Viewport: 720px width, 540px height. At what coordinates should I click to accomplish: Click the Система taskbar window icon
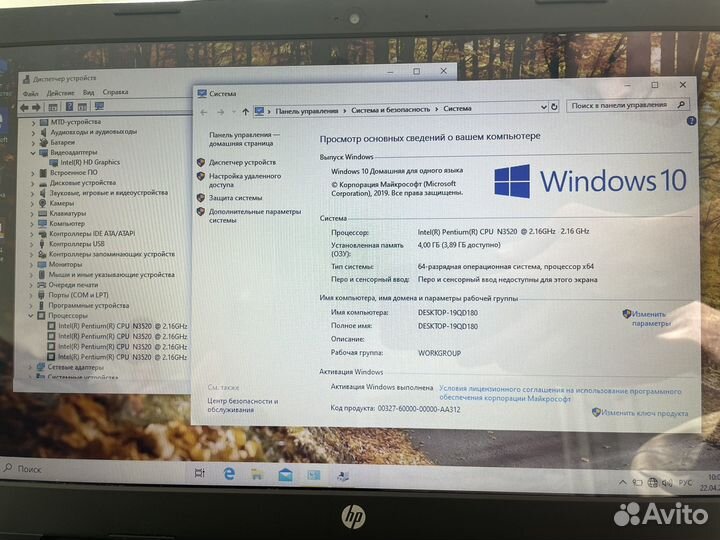(x=314, y=475)
